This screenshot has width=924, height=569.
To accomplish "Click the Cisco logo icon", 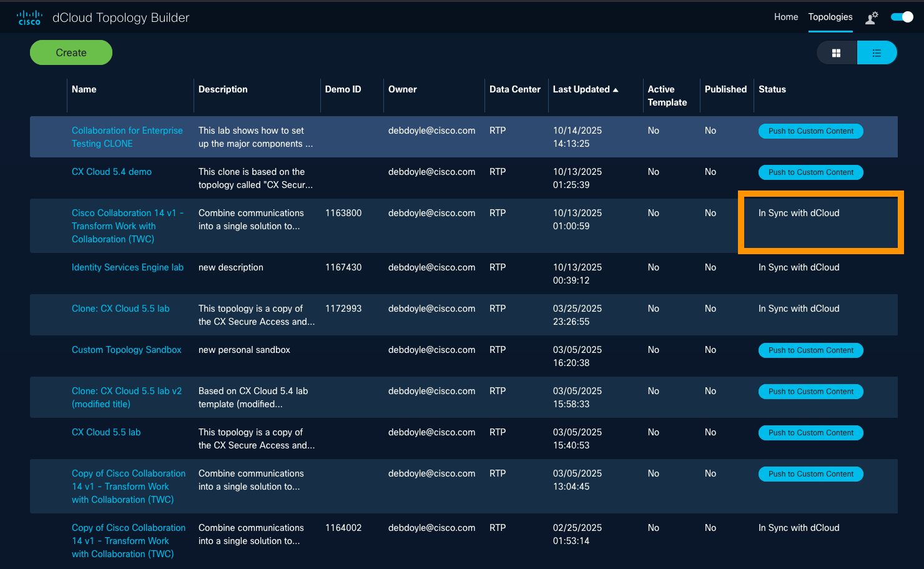I will (x=29, y=17).
